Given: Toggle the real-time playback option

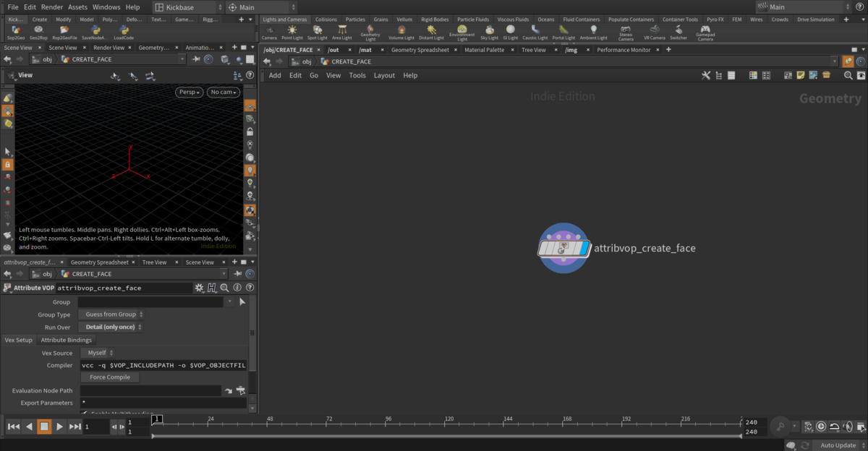Looking at the screenshot, I should coord(821,426).
